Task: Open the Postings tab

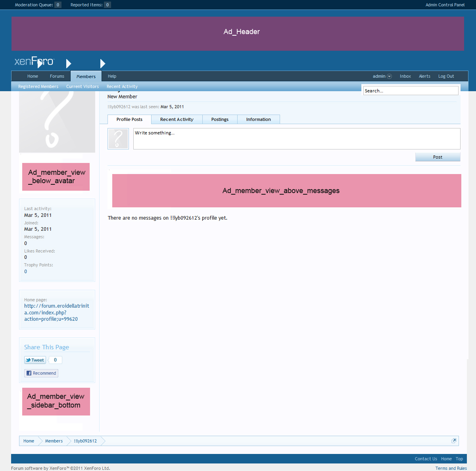Action: (x=220, y=119)
